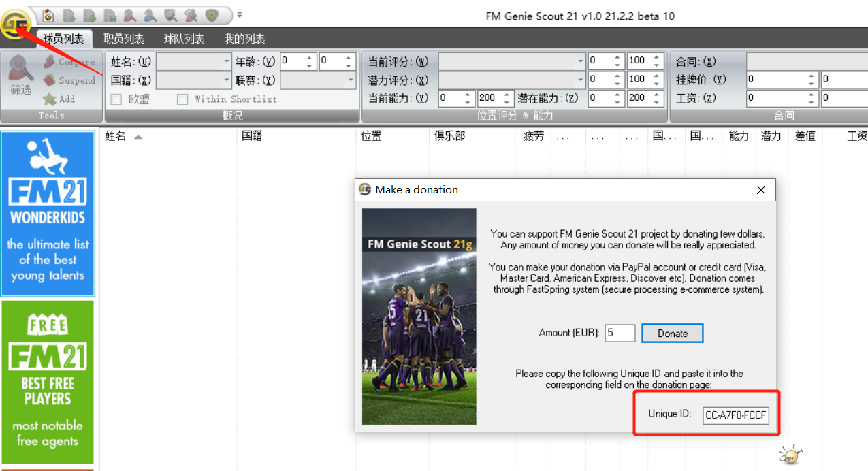Open the 当前评分 rating position dropdown
Screen dimensions: 868x471
point(512,61)
